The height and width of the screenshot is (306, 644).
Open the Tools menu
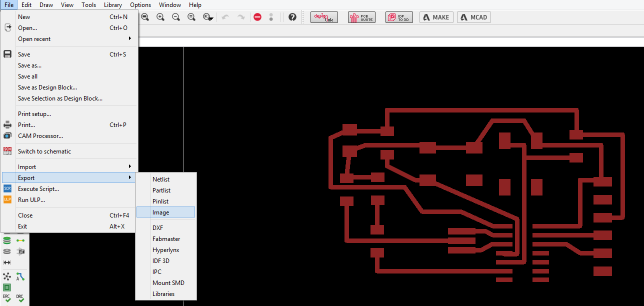[x=88, y=5]
